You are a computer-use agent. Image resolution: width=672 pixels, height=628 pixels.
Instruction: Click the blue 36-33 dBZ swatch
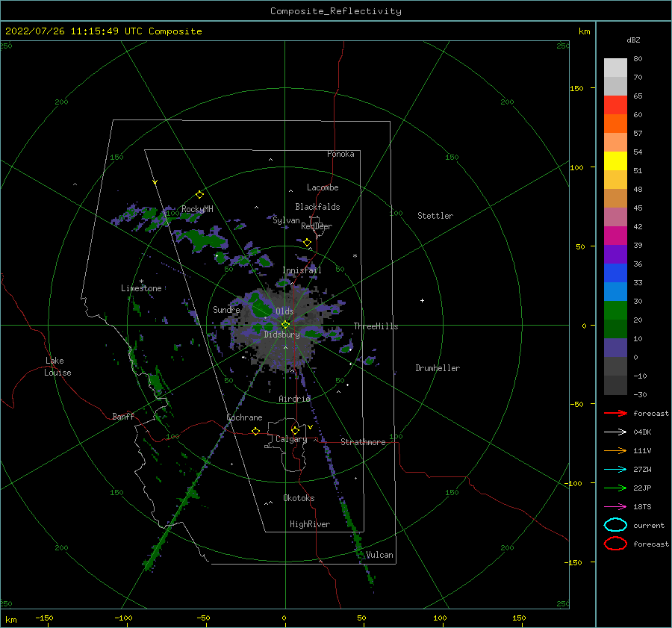pyautogui.click(x=615, y=273)
